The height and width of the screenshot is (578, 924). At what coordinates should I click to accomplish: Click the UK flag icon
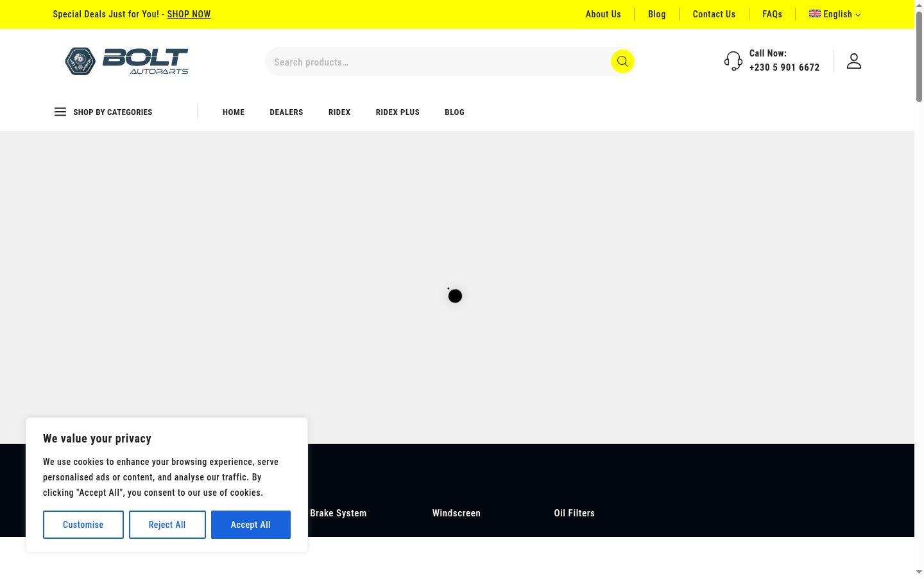point(815,13)
